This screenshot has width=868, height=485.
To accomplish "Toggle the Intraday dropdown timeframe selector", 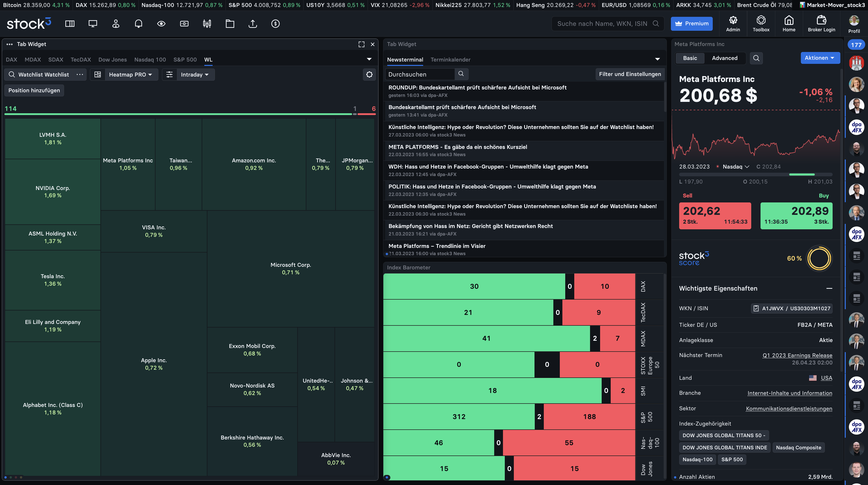I will [x=194, y=74].
